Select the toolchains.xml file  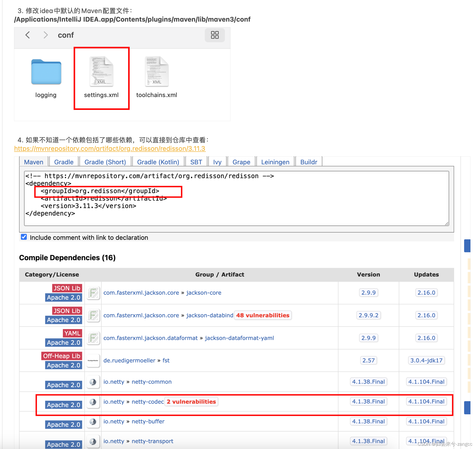click(x=156, y=78)
